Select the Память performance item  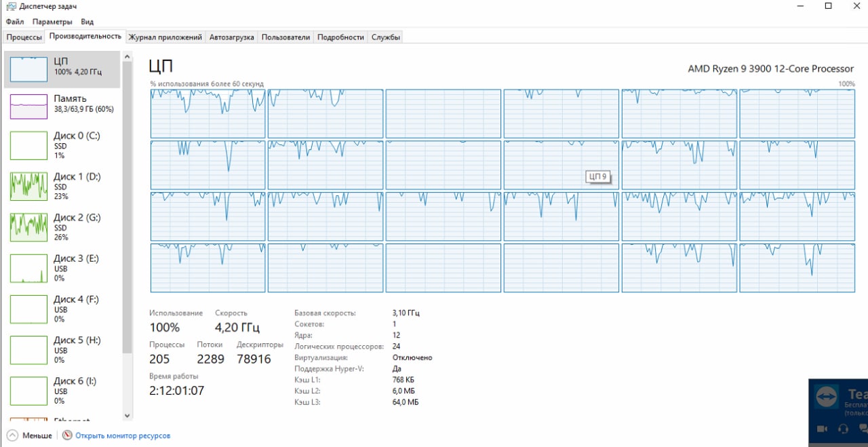coord(62,106)
